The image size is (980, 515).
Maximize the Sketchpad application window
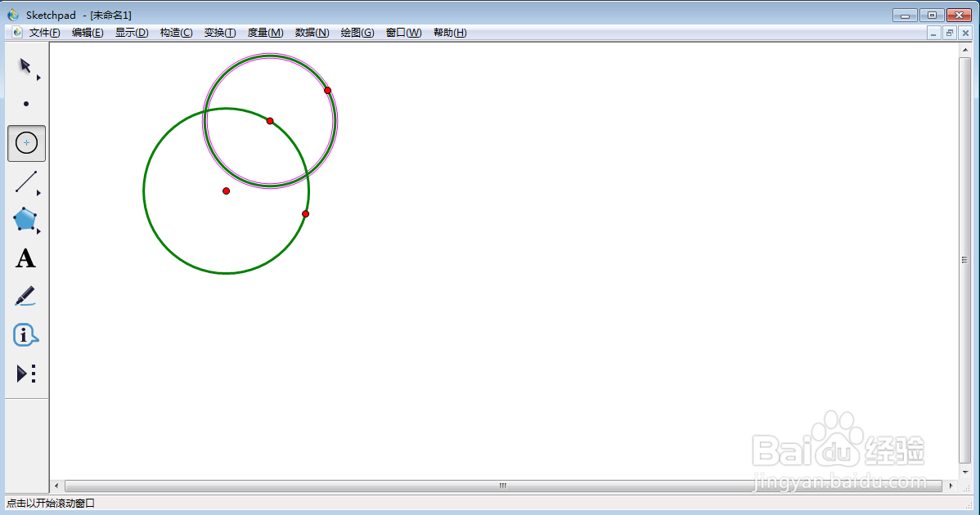(932, 15)
